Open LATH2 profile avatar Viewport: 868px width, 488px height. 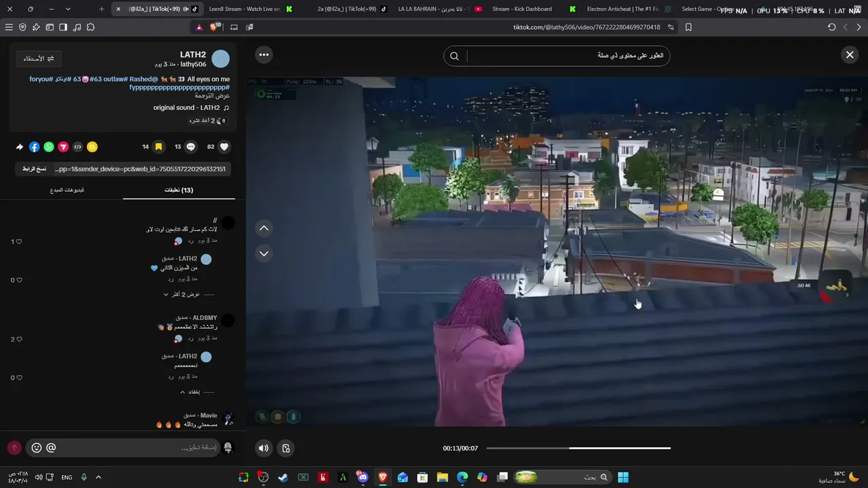point(220,59)
